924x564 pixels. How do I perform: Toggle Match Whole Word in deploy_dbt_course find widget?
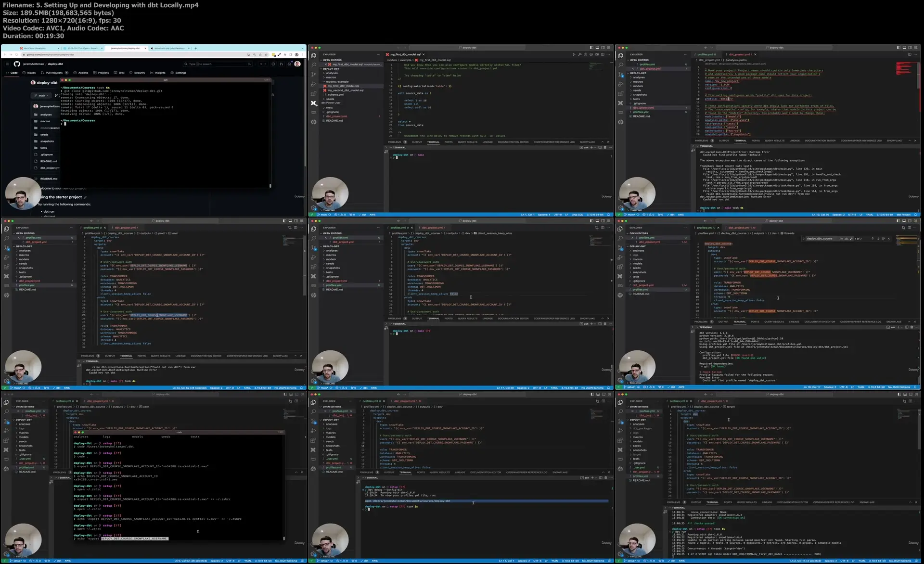tap(847, 239)
